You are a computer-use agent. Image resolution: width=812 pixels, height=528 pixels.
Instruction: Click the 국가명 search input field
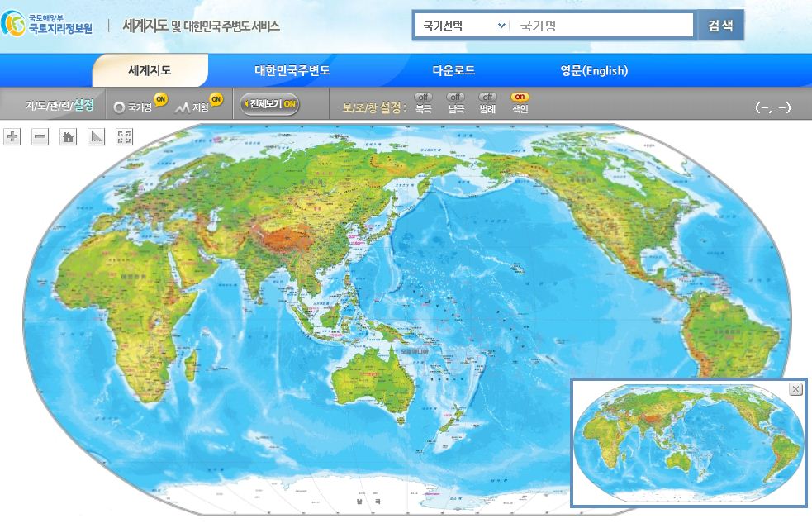pyautogui.click(x=601, y=26)
